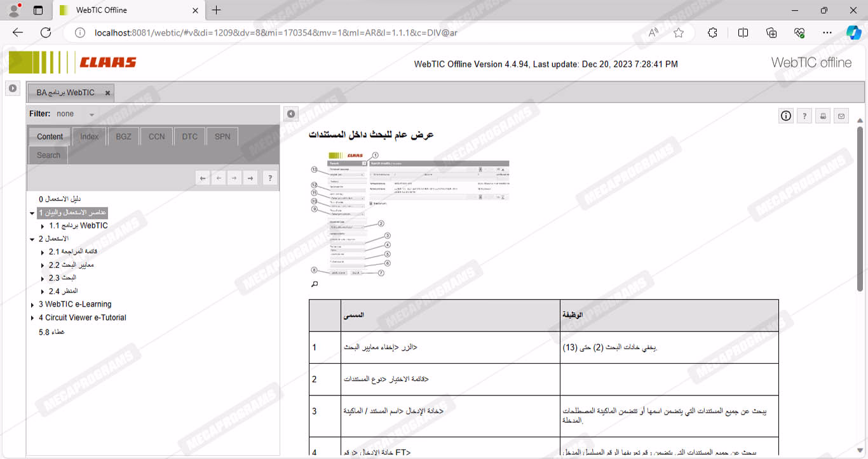Expand tree node 4 Circuit Viewer e-Tutorial
The image size is (868, 459).
(32, 318)
